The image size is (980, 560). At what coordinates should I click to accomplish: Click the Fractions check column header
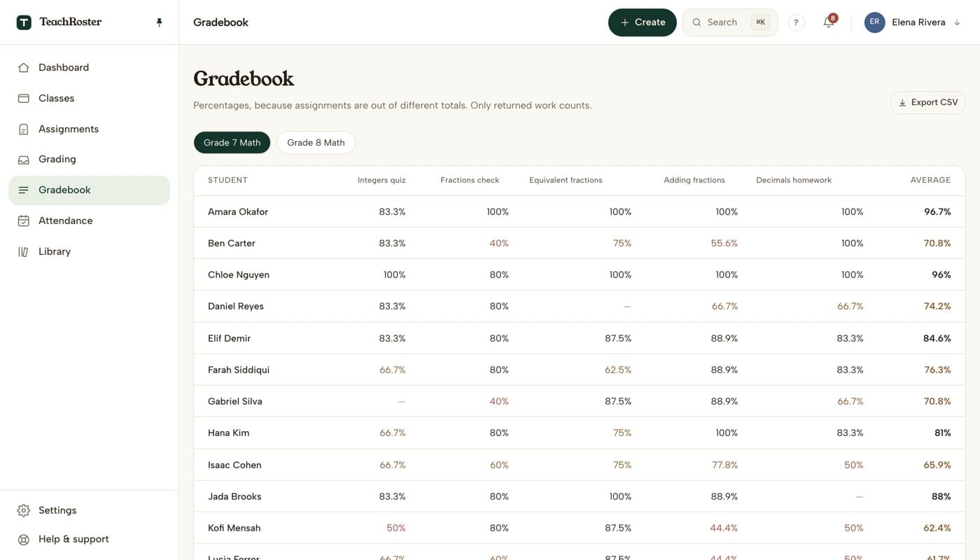tap(470, 181)
